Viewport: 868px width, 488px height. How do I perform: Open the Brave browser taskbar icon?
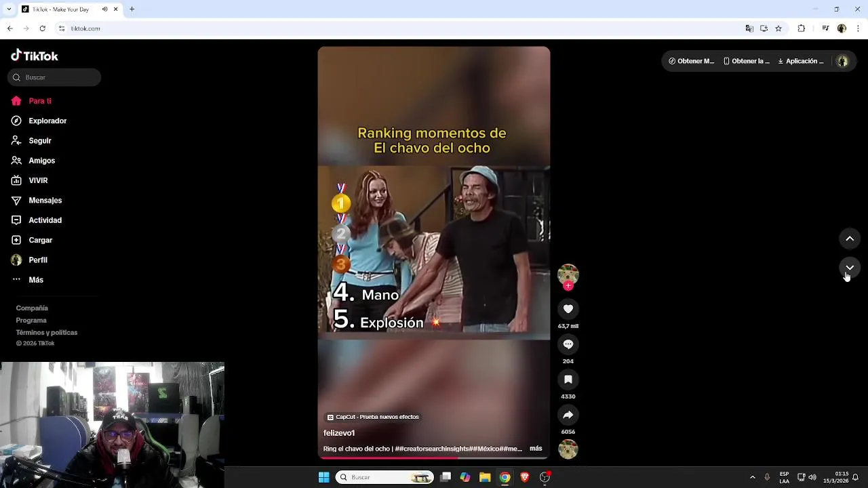click(x=525, y=477)
